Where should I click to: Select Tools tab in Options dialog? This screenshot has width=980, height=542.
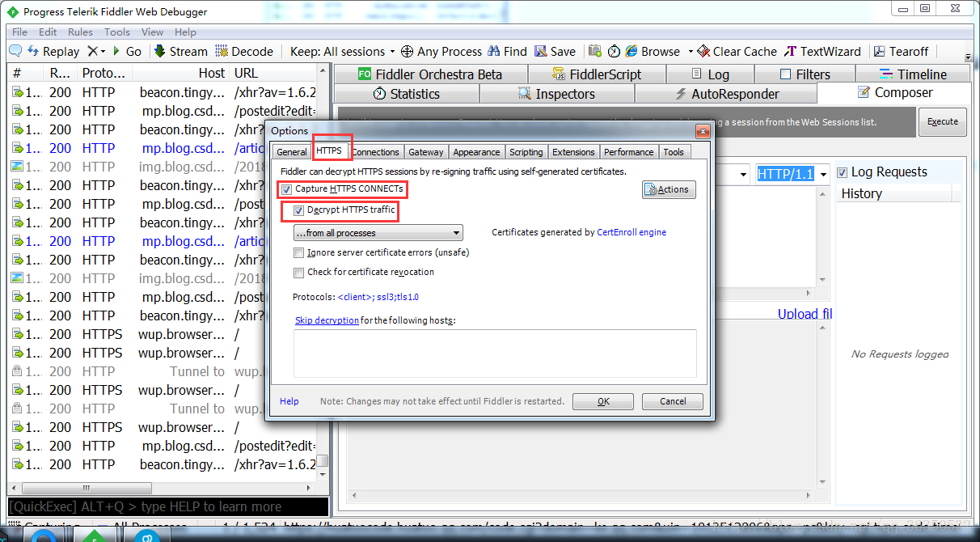click(x=673, y=152)
